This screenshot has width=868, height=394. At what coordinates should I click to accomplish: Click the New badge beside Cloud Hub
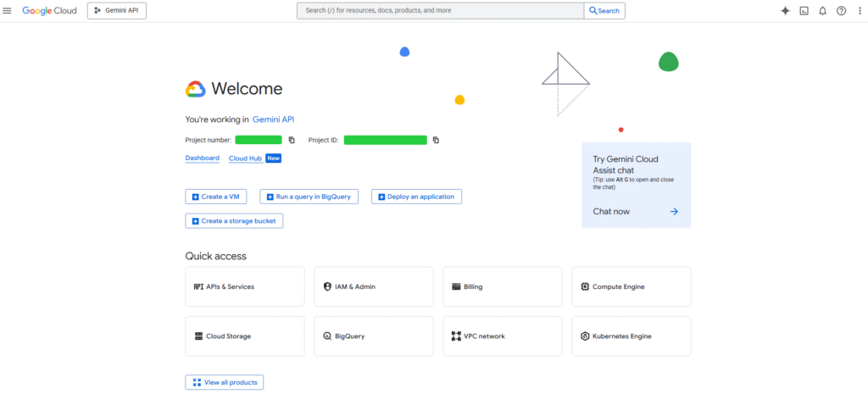pyautogui.click(x=274, y=158)
